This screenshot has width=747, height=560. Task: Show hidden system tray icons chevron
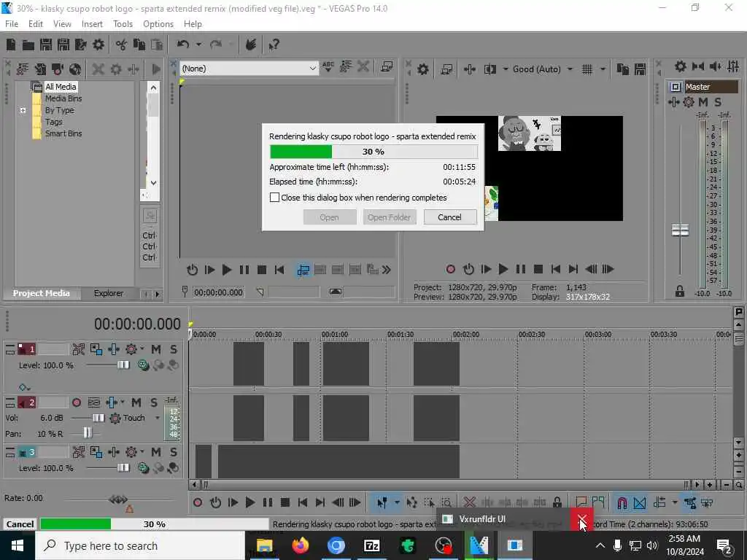[x=600, y=545]
